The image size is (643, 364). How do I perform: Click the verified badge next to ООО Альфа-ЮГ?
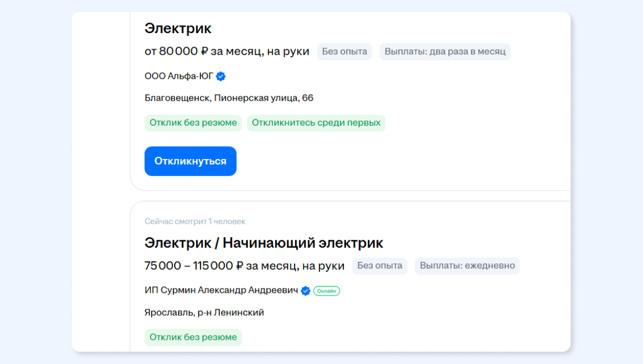point(221,77)
